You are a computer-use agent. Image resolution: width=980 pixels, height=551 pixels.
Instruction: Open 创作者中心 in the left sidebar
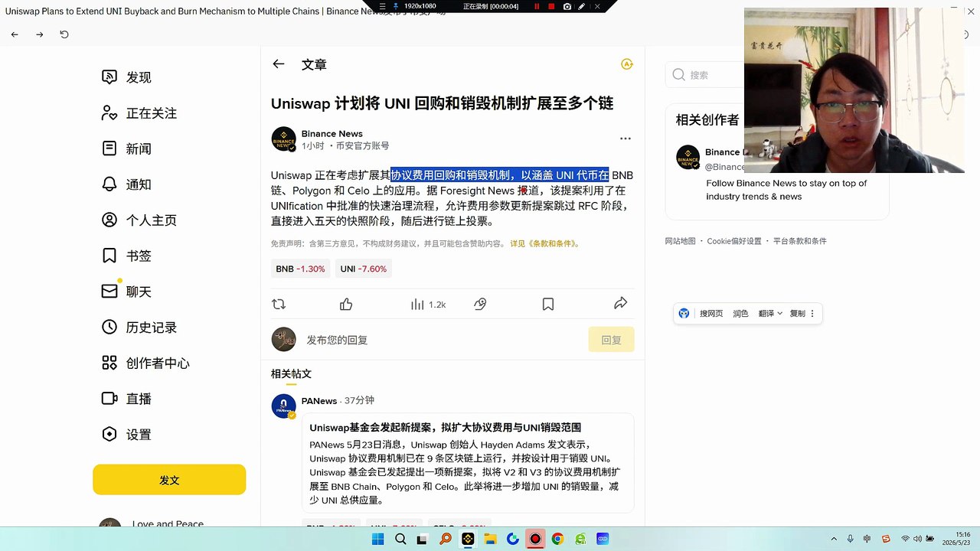[x=145, y=363]
